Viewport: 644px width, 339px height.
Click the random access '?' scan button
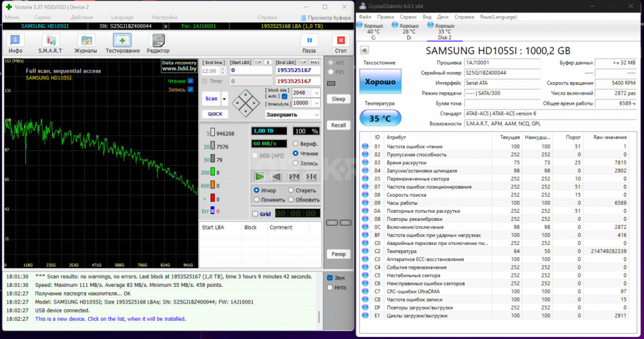click(x=294, y=177)
